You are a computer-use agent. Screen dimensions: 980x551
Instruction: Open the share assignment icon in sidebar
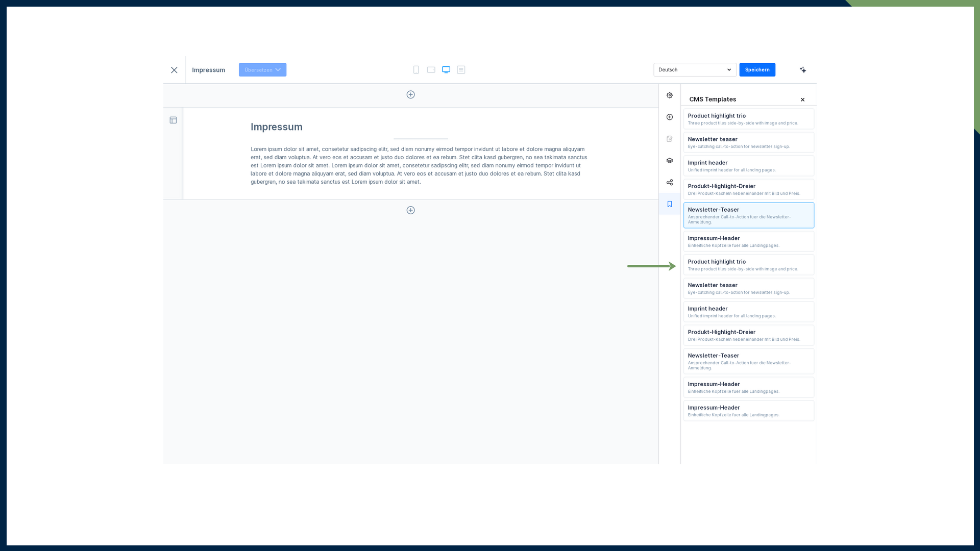coord(670,183)
